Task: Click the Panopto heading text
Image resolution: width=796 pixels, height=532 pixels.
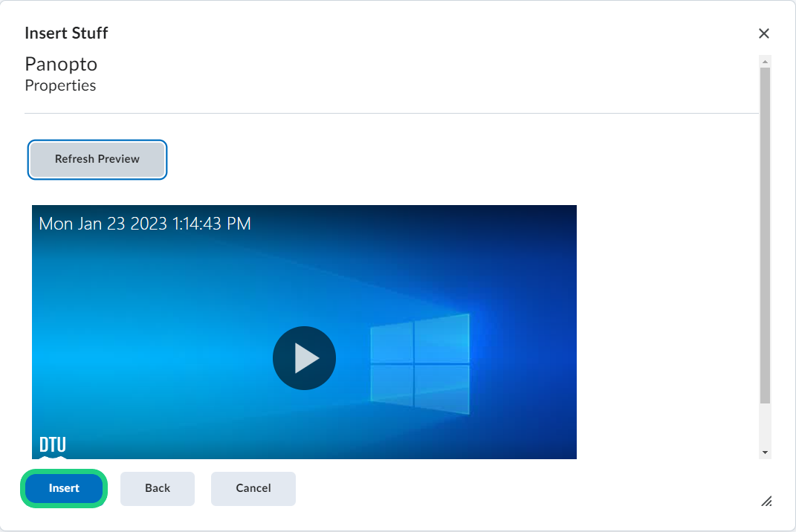Action: [x=61, y=64]
